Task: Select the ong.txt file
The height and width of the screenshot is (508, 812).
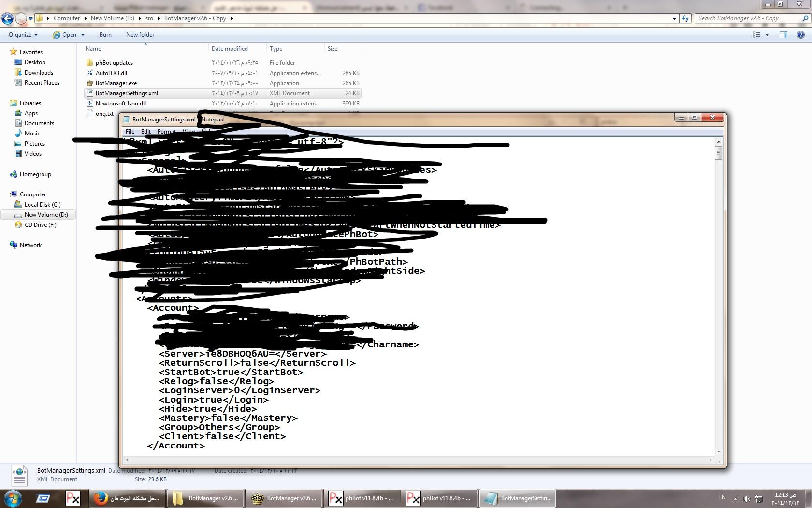Action: (x=104, y=114)
